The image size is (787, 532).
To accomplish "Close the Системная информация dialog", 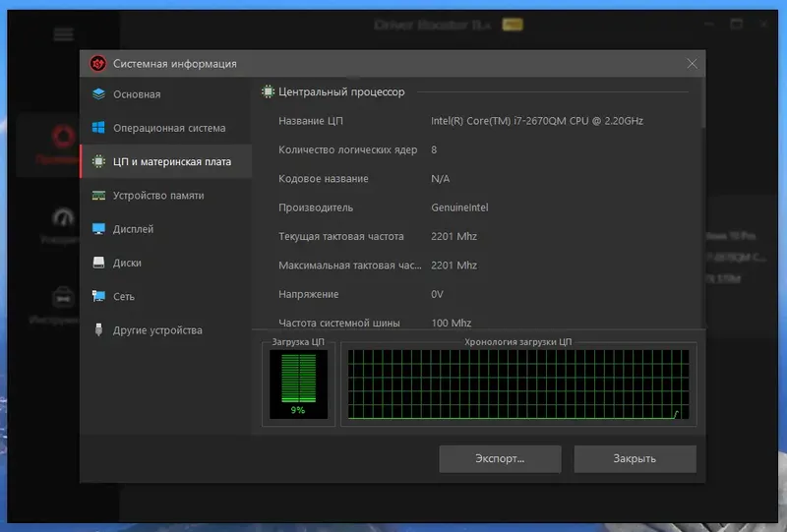I will 693,64.
